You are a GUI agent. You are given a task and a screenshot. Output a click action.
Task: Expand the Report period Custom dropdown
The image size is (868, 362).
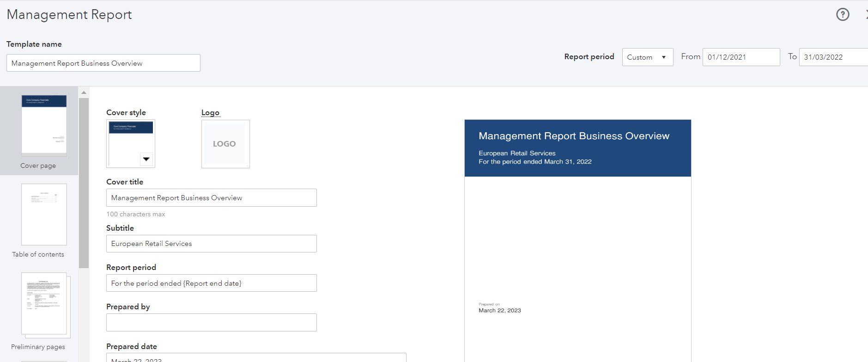tap(647, 57)
